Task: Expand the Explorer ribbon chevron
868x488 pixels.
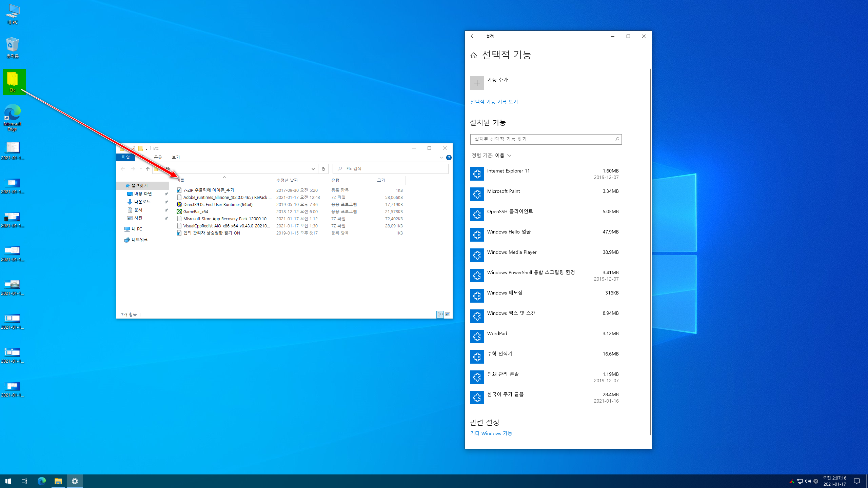Action: [441, 158]
